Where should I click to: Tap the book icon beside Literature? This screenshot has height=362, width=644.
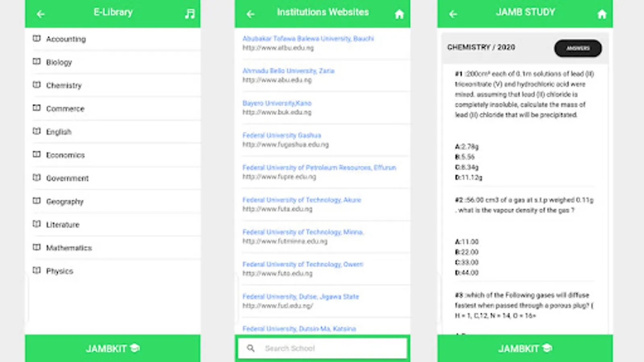[x=37, y=224]
